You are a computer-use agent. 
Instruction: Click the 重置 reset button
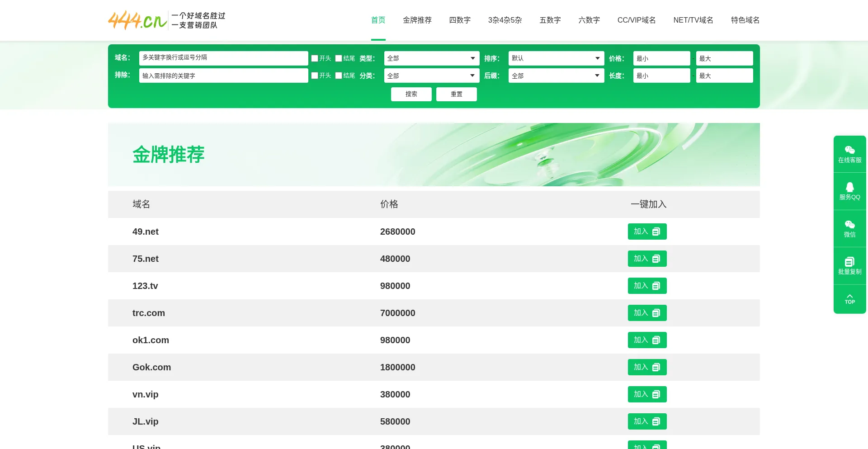click(457, 94)
